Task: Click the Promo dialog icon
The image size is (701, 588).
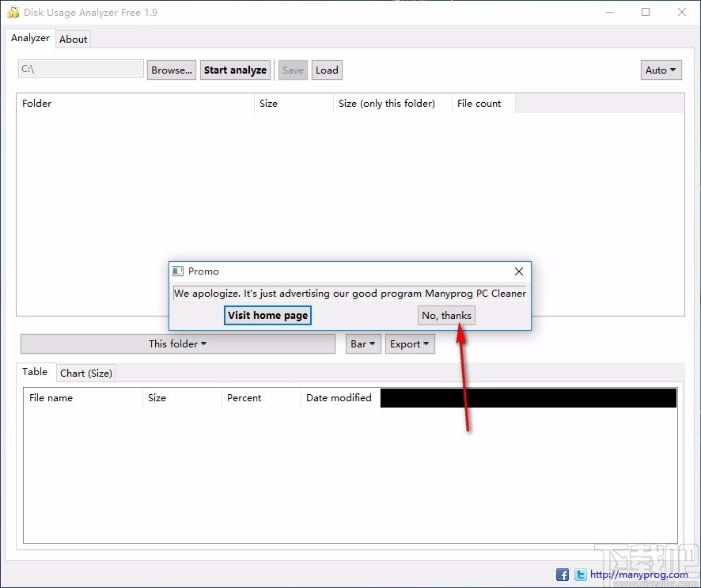Action: [x=180, y=271]
